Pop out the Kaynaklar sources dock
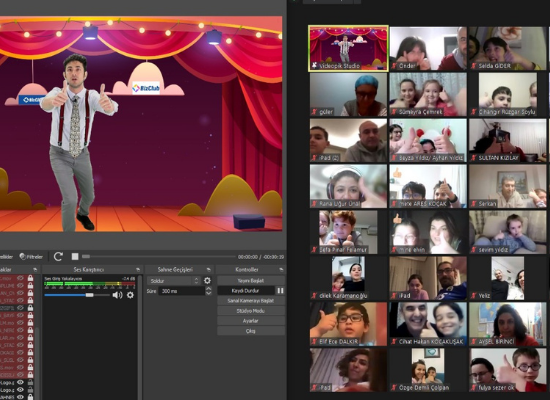Viewport: 550px width, 400px height. 35,269
